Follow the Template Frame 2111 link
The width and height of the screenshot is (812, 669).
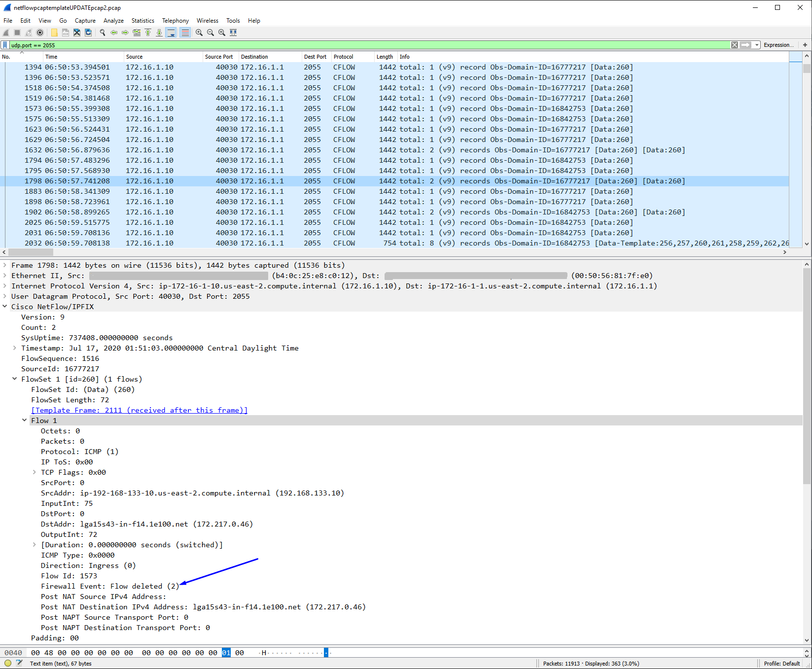pos(140,410)
